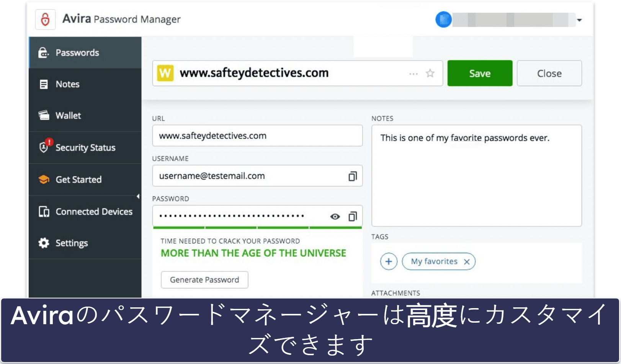Click the yellow W site icon
This screenshot has width=621, height=364.
pos(165,73)
